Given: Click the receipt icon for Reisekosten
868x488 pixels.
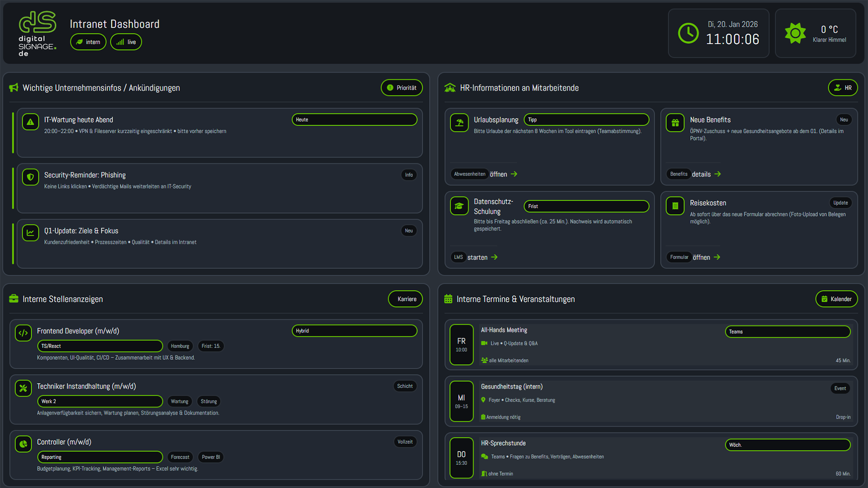Looking at the screenshot, I should (x=675, y=206).
